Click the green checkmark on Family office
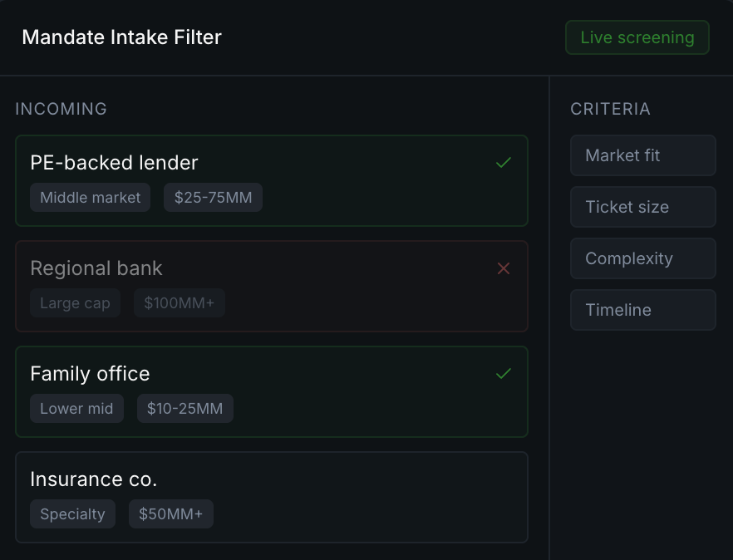Viewport: 733px width, 560px height. (503, 374)
